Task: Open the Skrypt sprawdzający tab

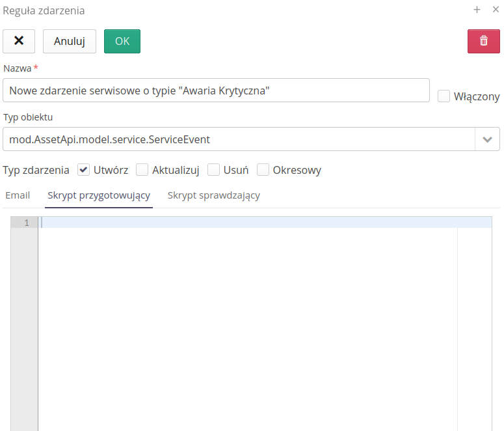Action: [214, 195]
